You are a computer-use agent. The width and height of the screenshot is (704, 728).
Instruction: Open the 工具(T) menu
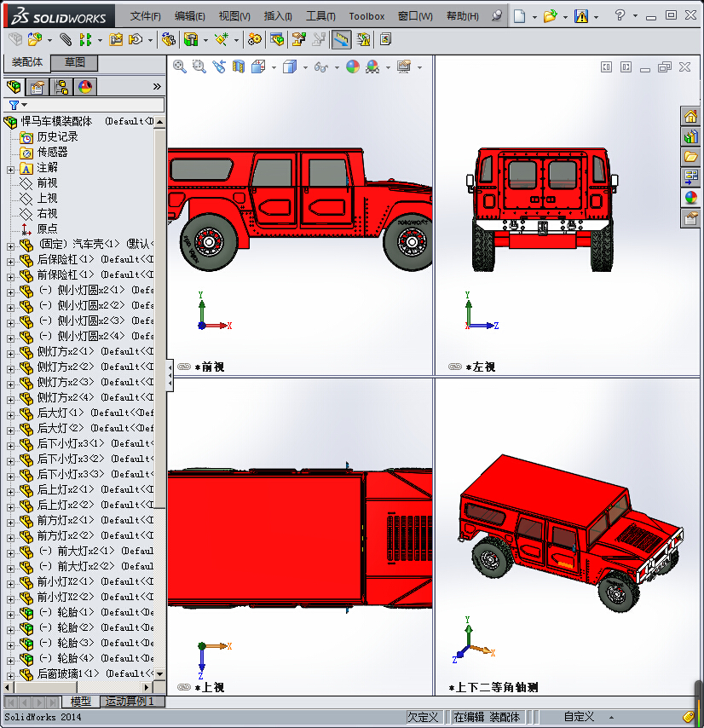click(x=320, y=16)
